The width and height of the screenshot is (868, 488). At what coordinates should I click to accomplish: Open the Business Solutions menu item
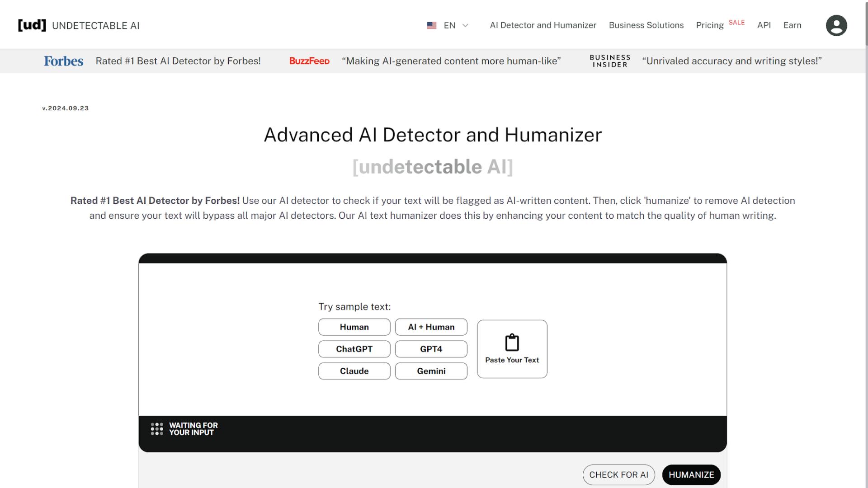(646, 25)
